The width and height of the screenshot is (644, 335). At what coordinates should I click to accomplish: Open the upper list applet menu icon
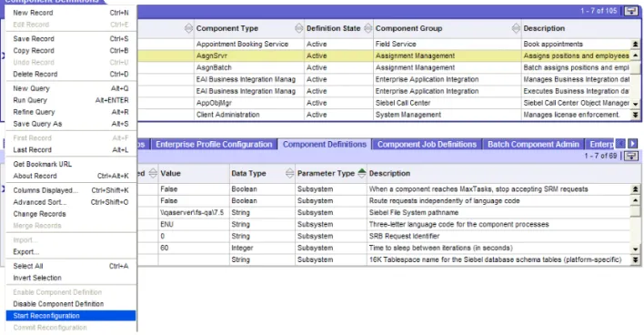coord(631,11)
